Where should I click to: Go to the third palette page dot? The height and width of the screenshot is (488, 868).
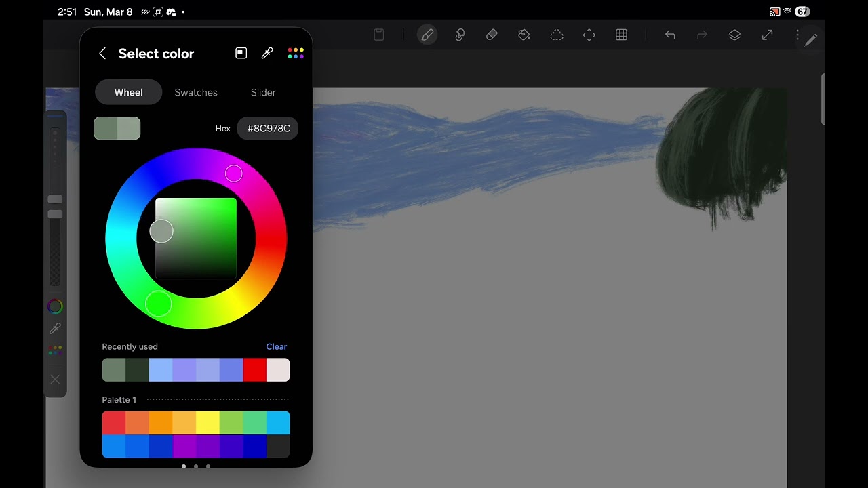point(208,466)
